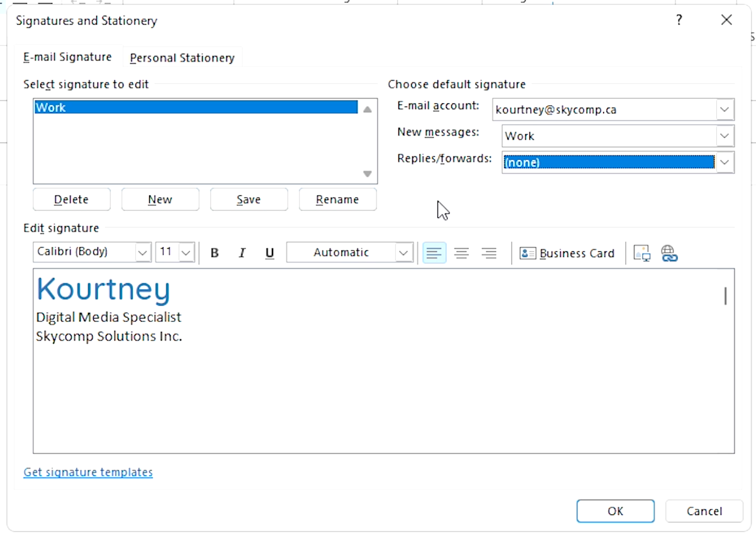This screenshot has height=534, width=756.
Task: Expand the Replies/forwards dropdown arrow
Action: click(x=725, y=162)
